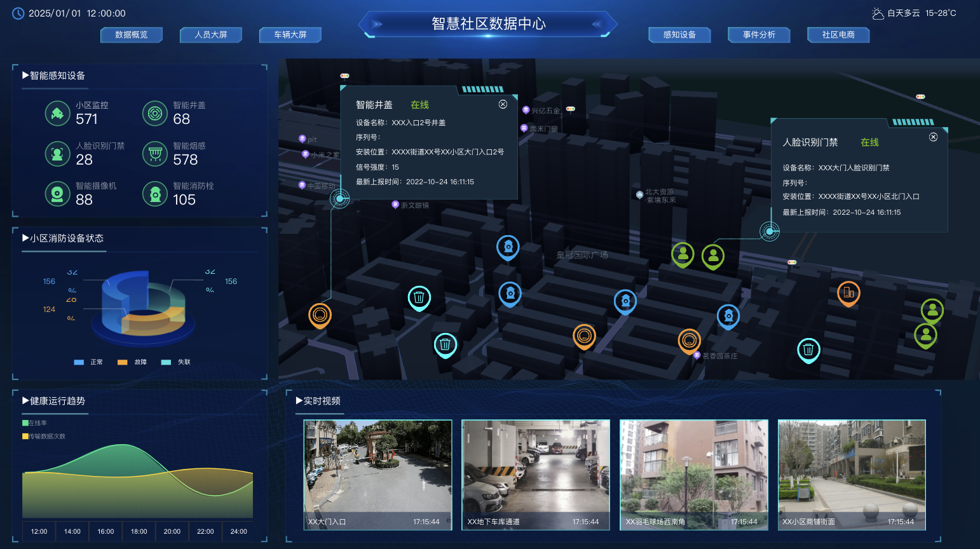Viewport: 980px width, 549px height.
Task: Open the XX地下车库通道 video thumbnail
Action: click(x=535, y=474)
